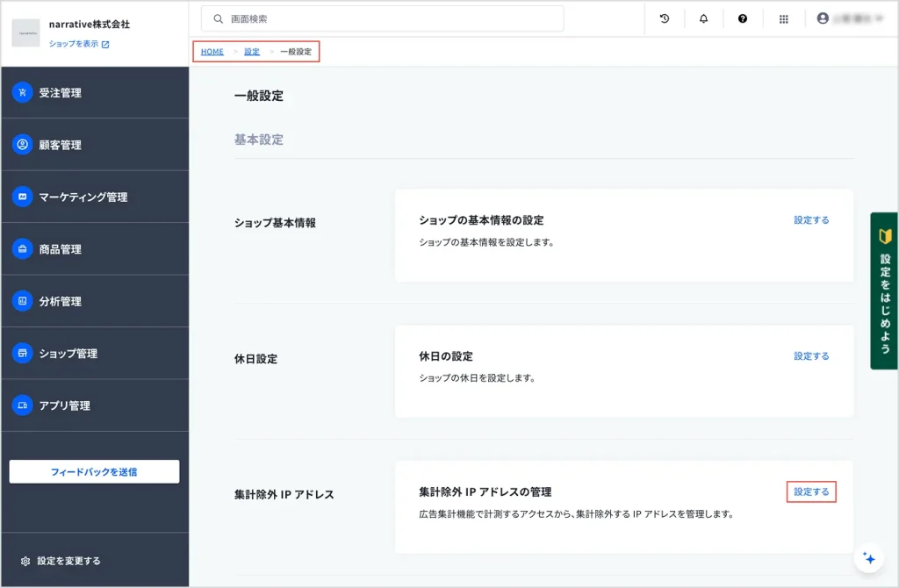Click the フィードバックを送信 button

click(x=94, y=471)
